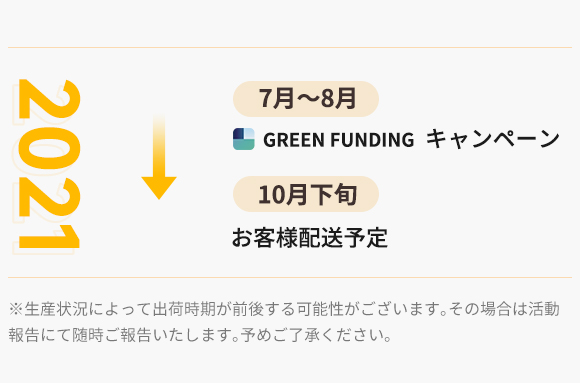Image resolution: width=580 pixels, height=383 pixels.
Task: Click the second digit 2 in 2021
Action: click(x=49, y=196)
